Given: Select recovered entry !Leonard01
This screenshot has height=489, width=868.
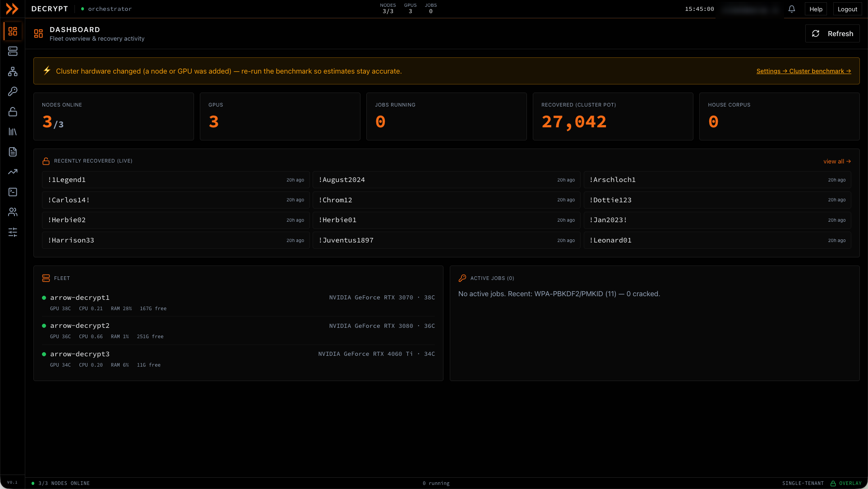Looking at the screenshot, I should click(x=717, y=240).
